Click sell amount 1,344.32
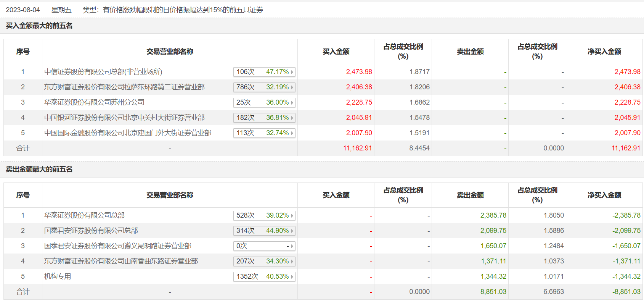Screen dimensions: 644x302 point(493,276)
